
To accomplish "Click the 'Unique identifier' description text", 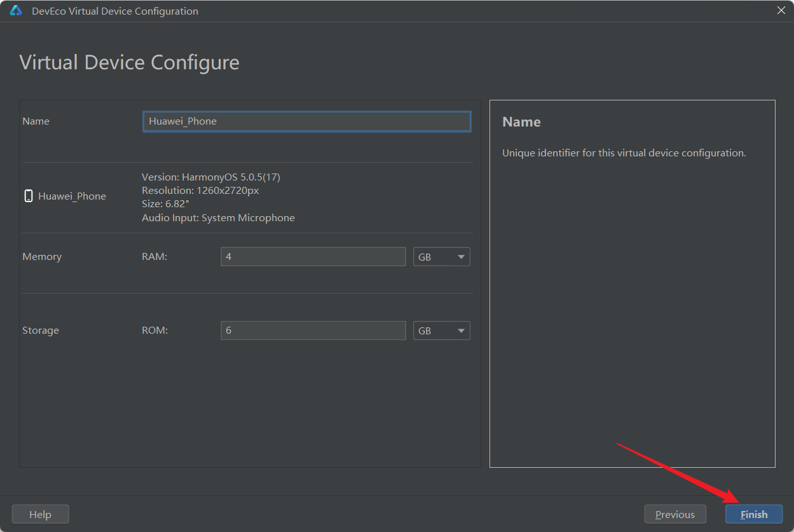I will tap(624, 153).
